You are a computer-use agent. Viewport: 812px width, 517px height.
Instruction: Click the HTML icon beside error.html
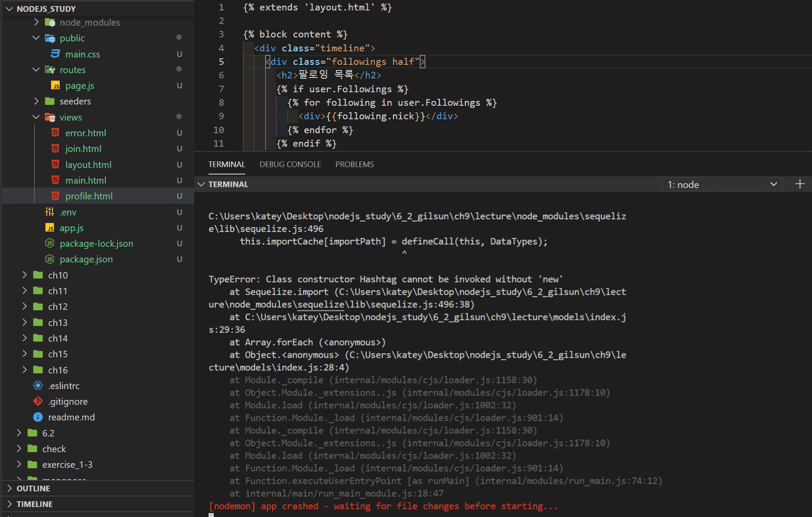pos(55,133)
